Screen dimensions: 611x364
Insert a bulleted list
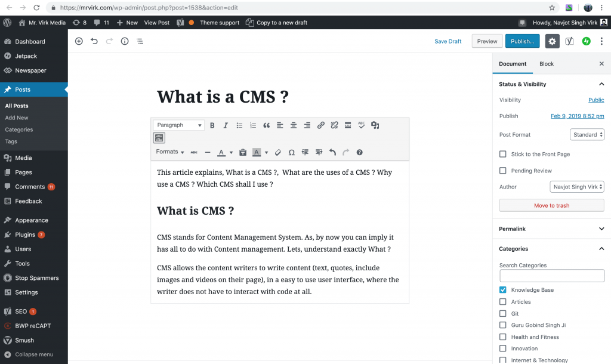coord(239,125)
